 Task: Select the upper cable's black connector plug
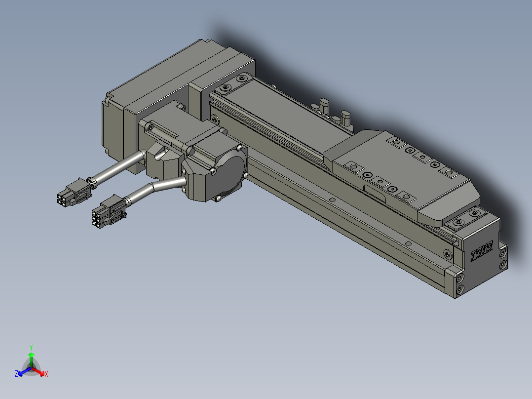(x=74, y=193)
